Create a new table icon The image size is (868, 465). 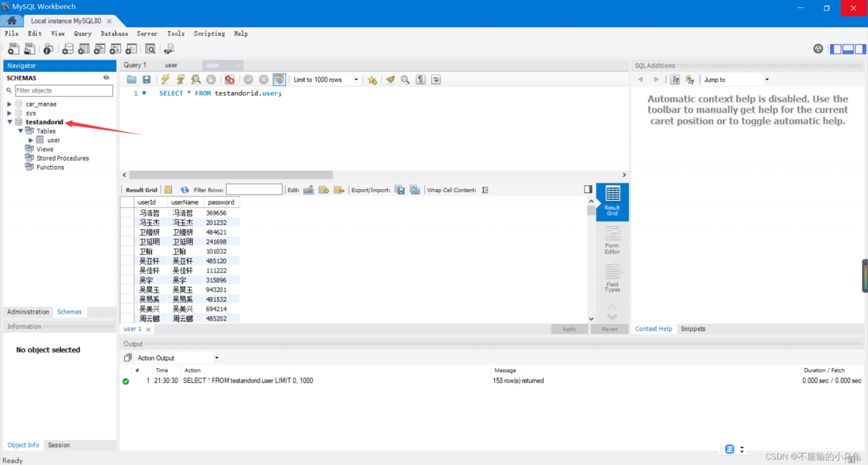[x=84, y=49]
